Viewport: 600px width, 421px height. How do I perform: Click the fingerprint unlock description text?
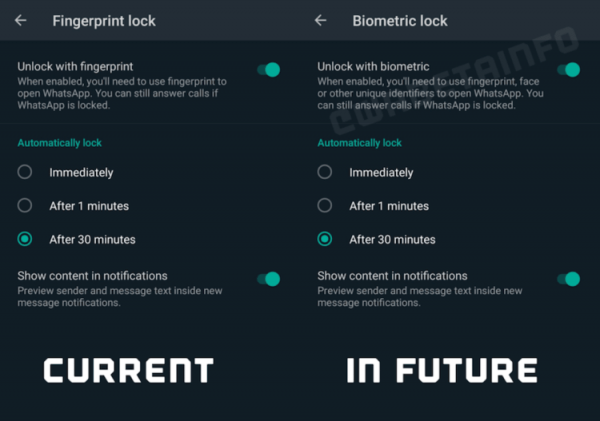[122, 93]
